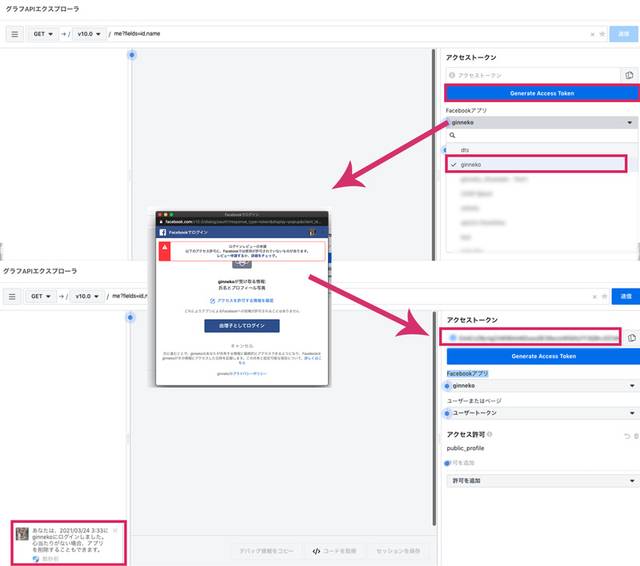Expand the 許可を追加 dropdown

542,481
